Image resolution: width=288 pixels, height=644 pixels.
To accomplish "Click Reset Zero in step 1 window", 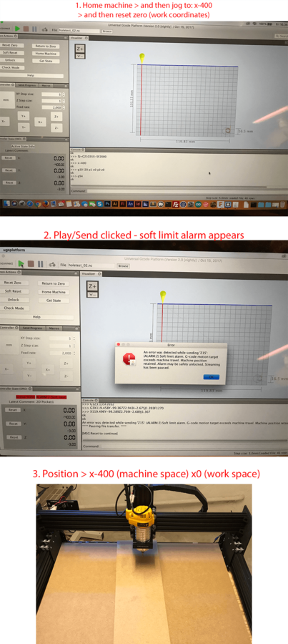I will pyautogui.click(x=10, y=45).
